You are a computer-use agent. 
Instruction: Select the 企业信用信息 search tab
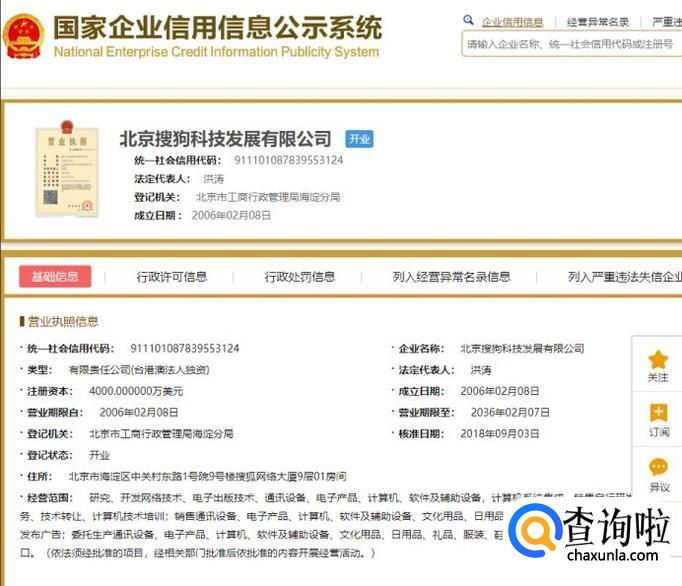(x=512, y=22)
